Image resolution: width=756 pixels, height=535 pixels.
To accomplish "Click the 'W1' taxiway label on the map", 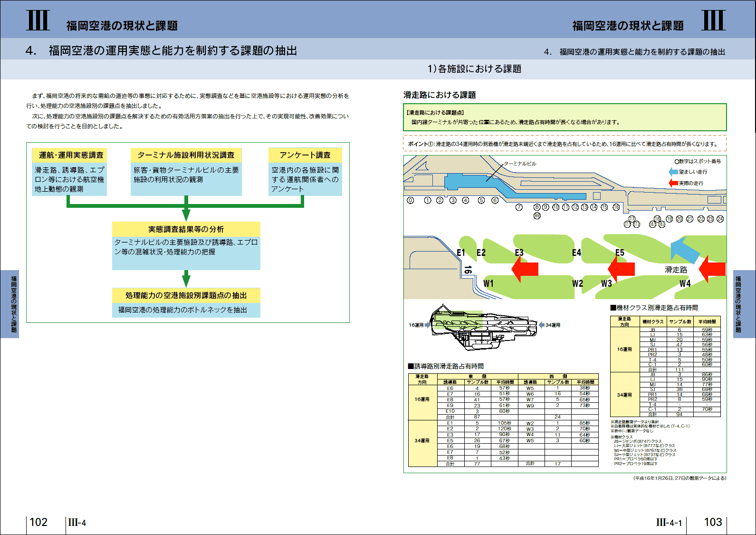I will tap(488, 283).
